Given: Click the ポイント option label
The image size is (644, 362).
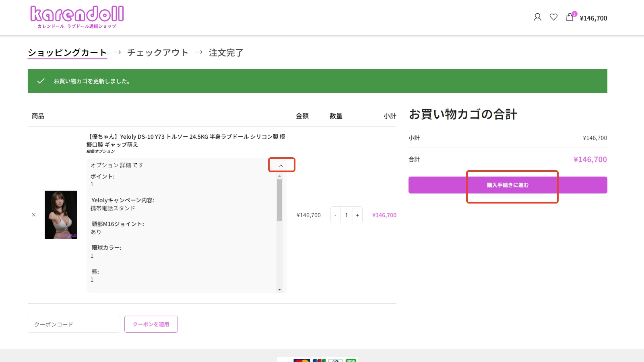Looking at the screenshot, I should [103, 177].
